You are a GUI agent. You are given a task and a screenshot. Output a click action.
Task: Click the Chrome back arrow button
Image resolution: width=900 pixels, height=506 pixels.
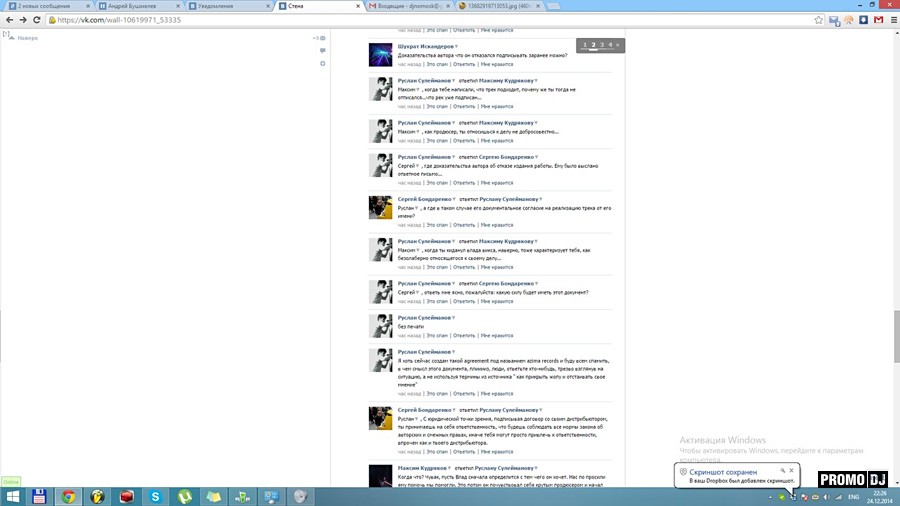point(9,19)
